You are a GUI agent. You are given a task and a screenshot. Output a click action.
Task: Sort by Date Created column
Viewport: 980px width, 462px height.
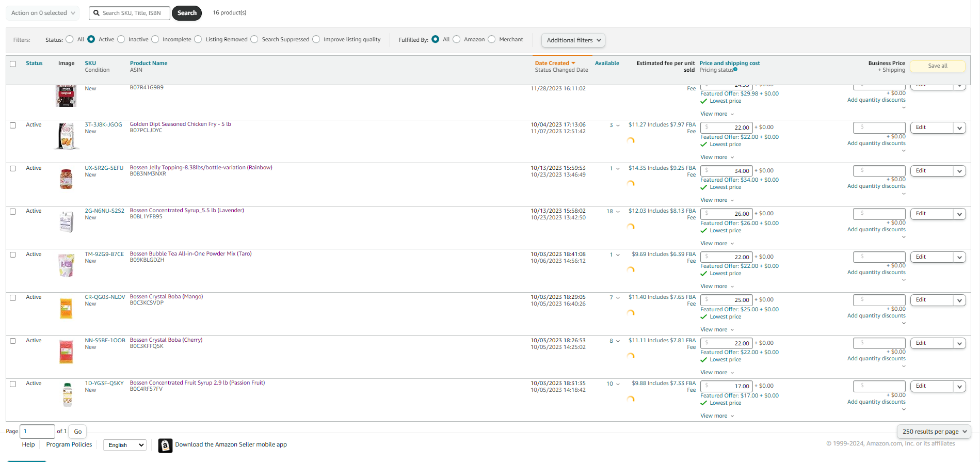click(555, 63)
